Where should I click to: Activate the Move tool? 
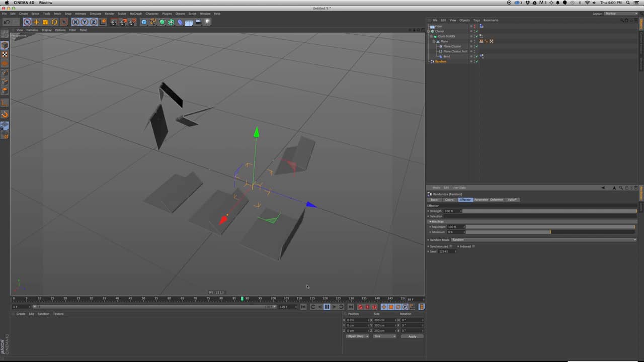coord(36,22)
